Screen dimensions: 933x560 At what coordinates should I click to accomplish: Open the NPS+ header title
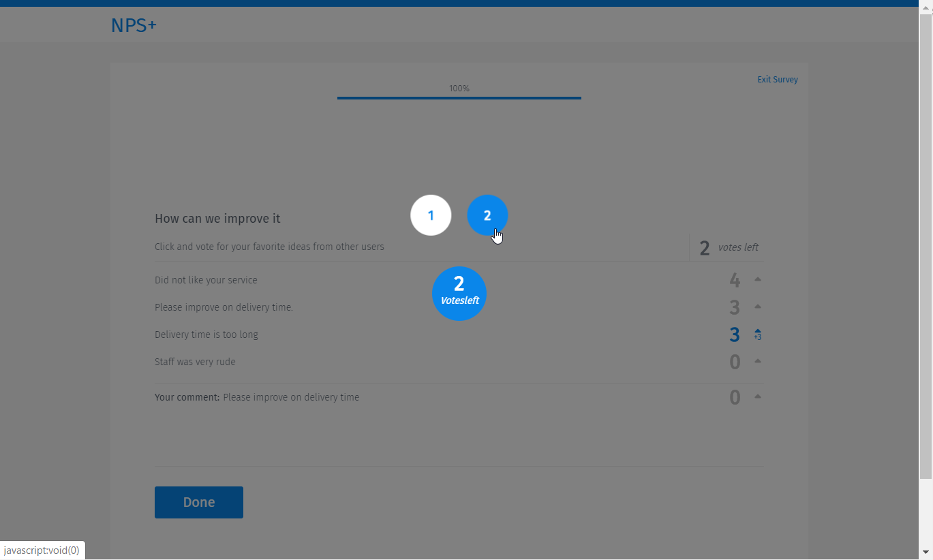click(x=134, y=25)
